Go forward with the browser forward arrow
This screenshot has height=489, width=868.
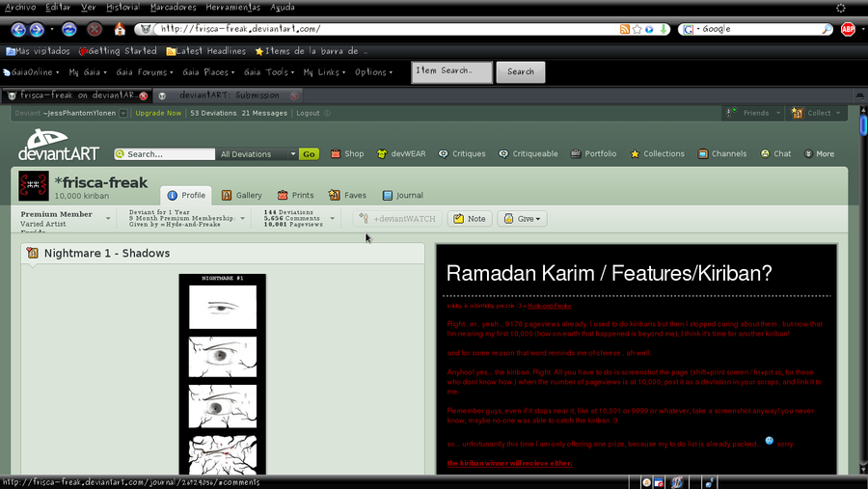click(37, 29)
